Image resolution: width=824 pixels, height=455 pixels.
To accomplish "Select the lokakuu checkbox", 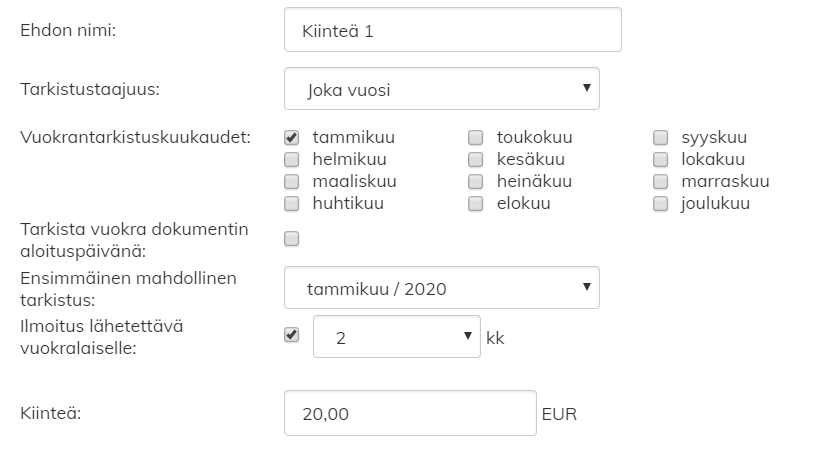I will point(661,159).
